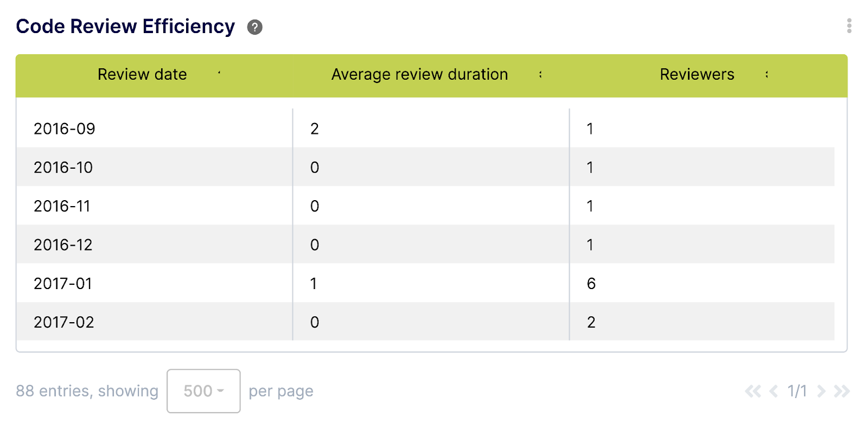This screenshot has width=868, height=429.
Task: Click the 2016-11 date cell
Action: pyautogui.click(x=62, y=206)
